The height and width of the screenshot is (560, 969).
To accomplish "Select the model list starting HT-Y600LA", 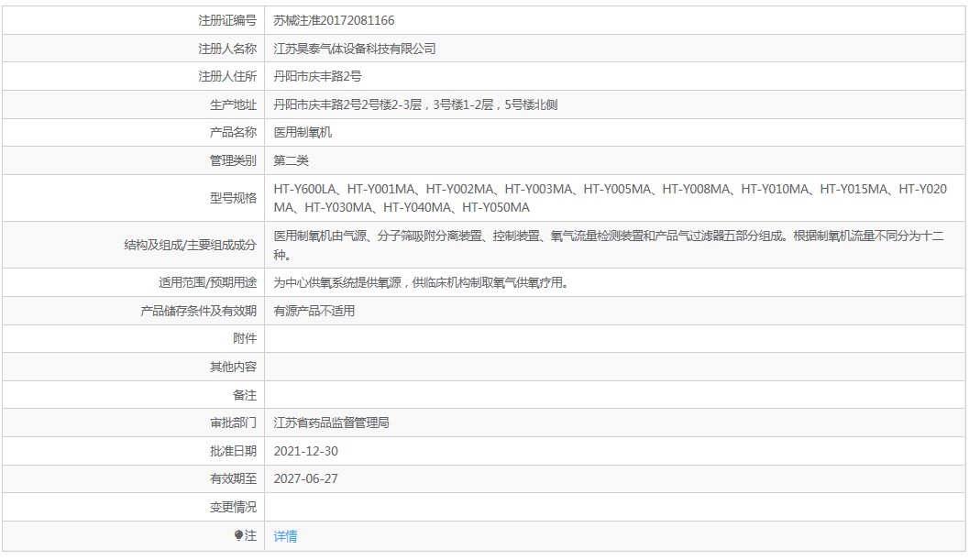I will click(x=610, y=198).
